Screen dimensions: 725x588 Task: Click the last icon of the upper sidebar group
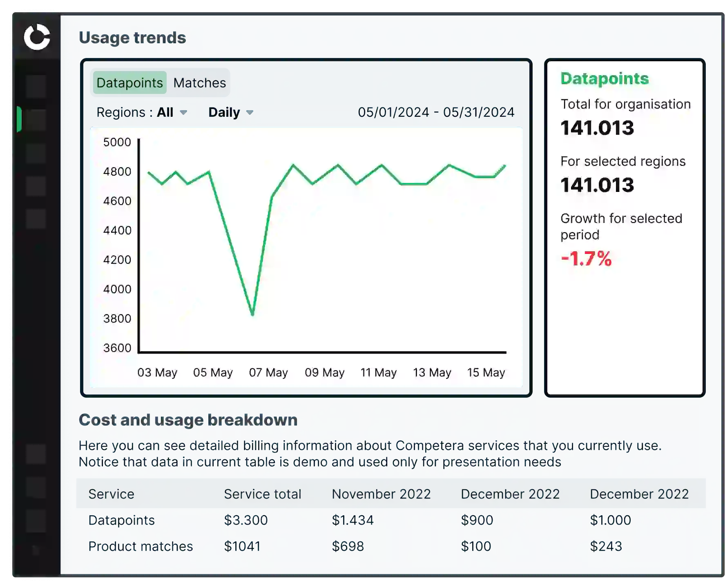tap(36, 219)
